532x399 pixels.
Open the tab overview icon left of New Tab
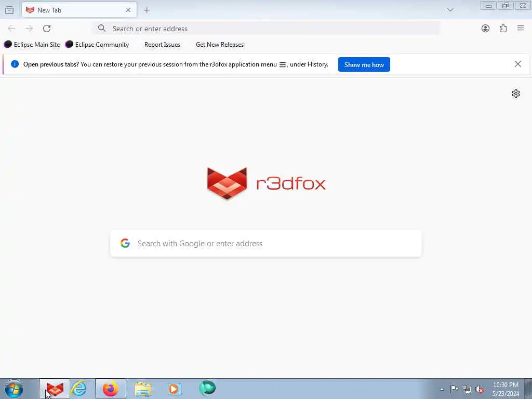point(9,10)
